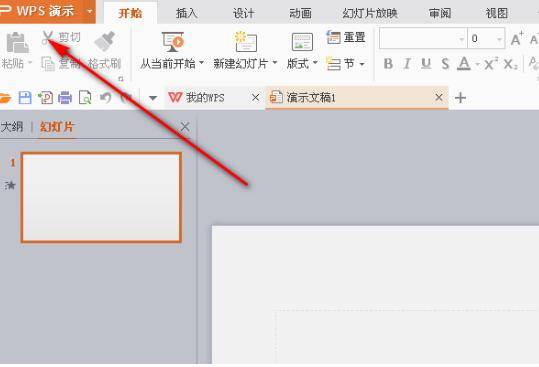Viewport: 539px width, 367px height.
Task: Open the font size dropdown arrow
Action: click(x=499, y=39)
